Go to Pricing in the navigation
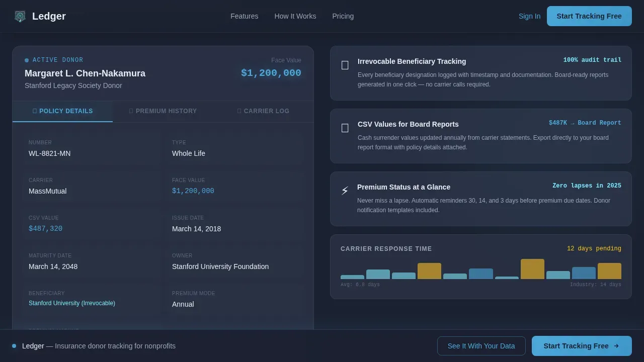 click(343, 16)
